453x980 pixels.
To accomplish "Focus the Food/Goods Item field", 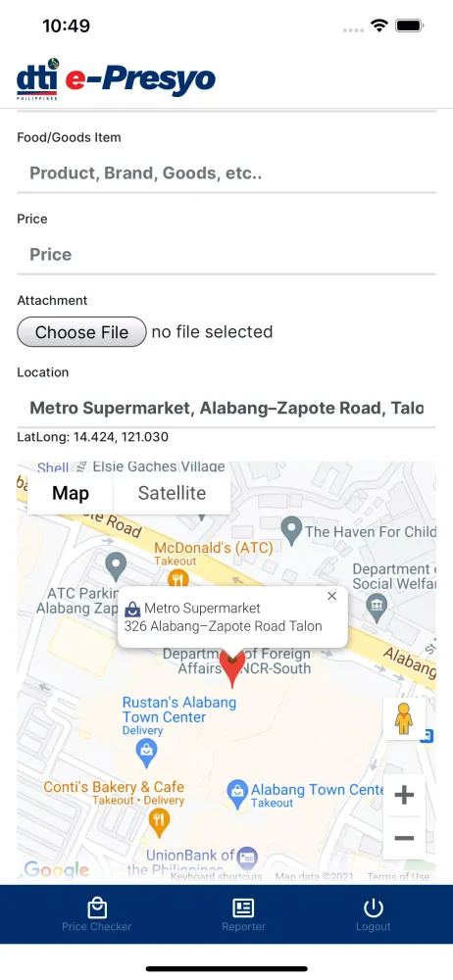I will coord(226,173).
